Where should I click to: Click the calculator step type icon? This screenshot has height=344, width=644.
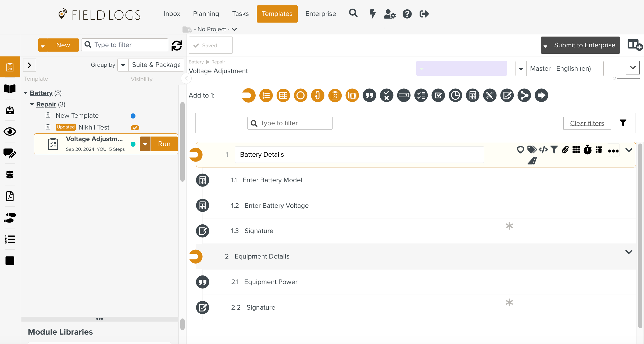(473, 95)
